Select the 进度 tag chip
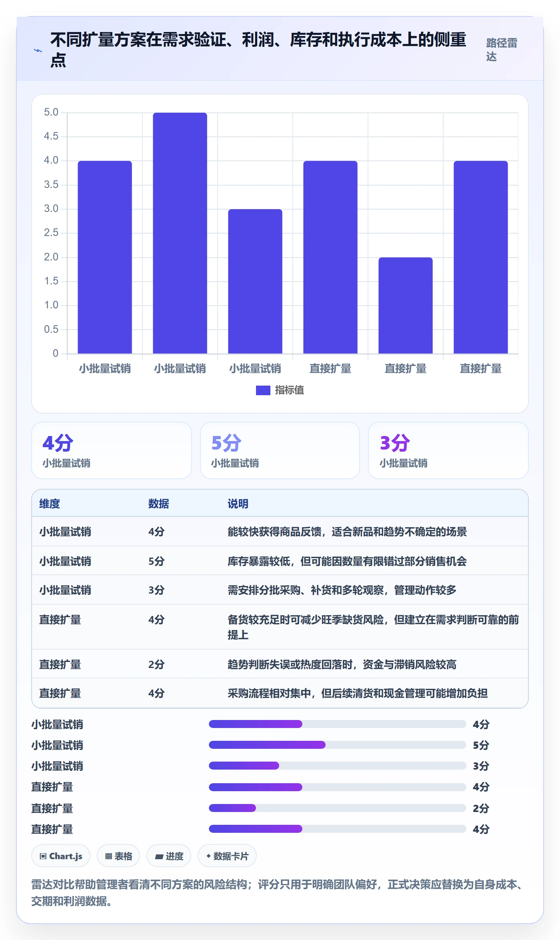Screen dimensions: 560x940 tap(169, 856)
